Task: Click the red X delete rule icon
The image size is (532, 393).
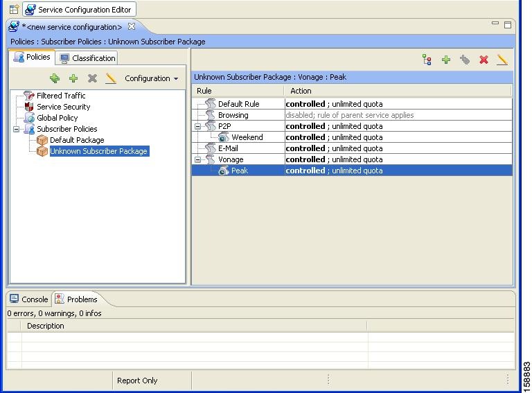Action: pos(484,60)
